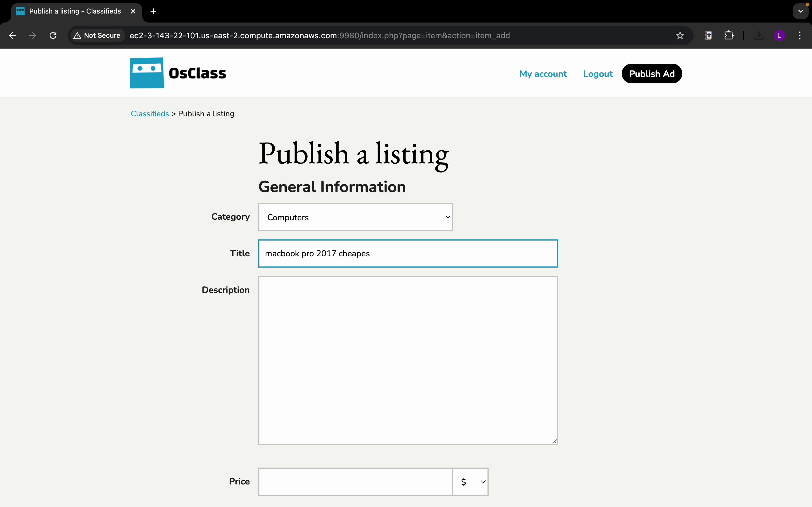Expand the Category Computers dropdown
Image resolution: width=812 pixels, height=507 pixels.
click(355, 217)
